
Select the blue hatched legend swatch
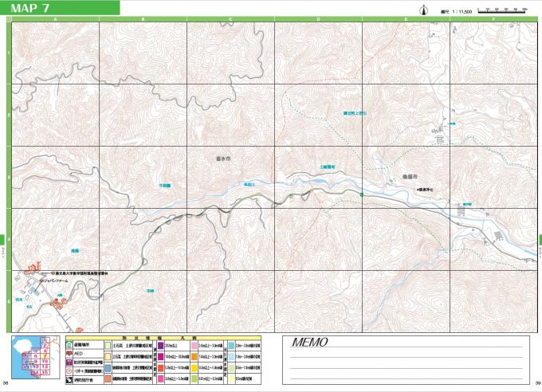tap(108, 368)
